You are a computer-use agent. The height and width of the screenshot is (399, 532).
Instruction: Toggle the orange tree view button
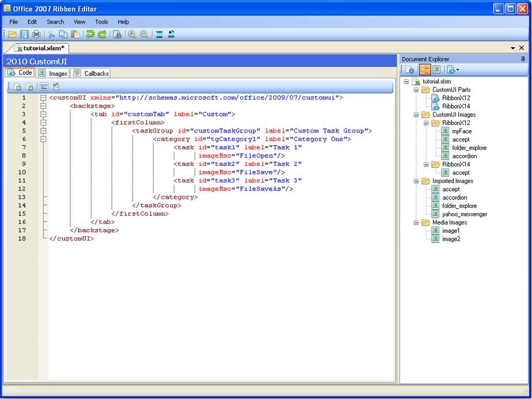coord(424,70)
